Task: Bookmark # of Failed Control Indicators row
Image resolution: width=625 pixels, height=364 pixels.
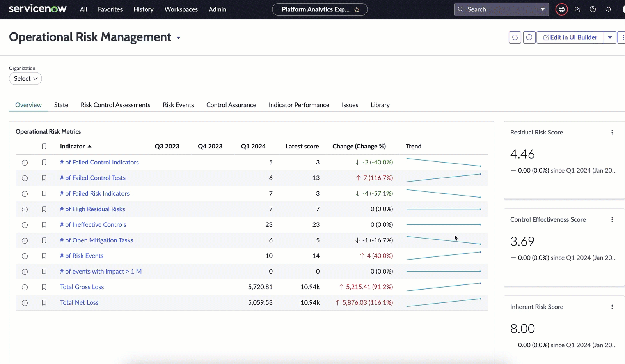Action: (44, 162)
